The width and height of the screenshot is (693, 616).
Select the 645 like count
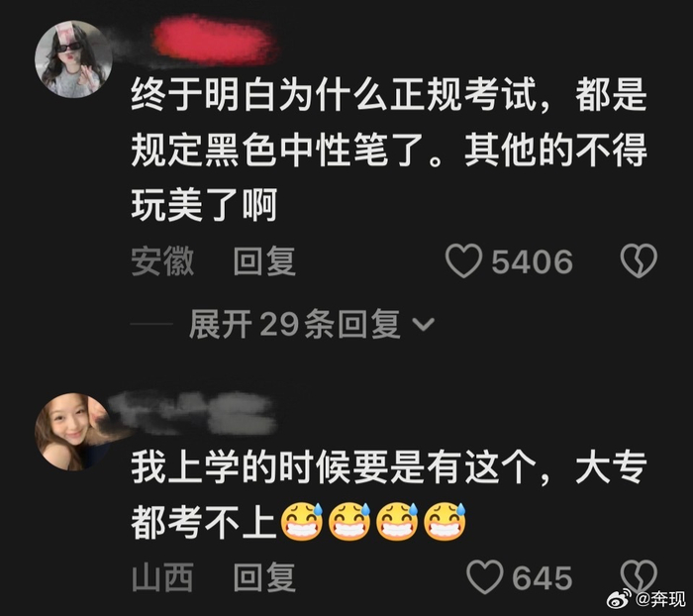[x=543, y=577]
